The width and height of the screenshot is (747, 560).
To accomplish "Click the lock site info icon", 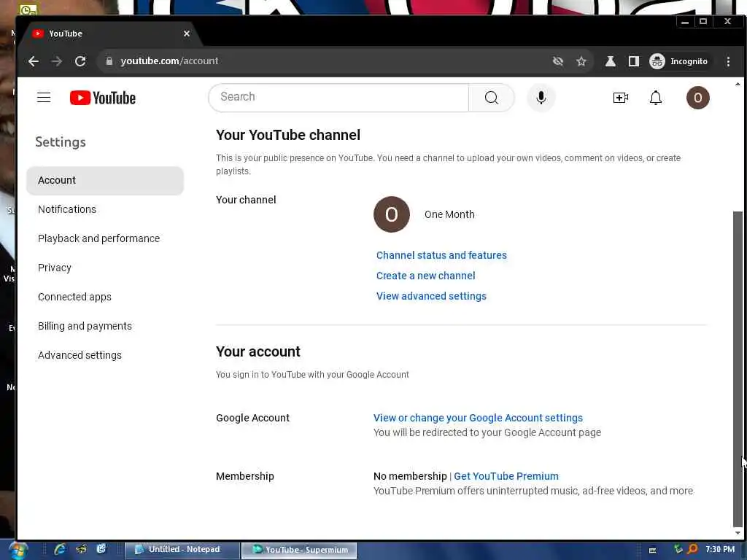I will [109, 61].
